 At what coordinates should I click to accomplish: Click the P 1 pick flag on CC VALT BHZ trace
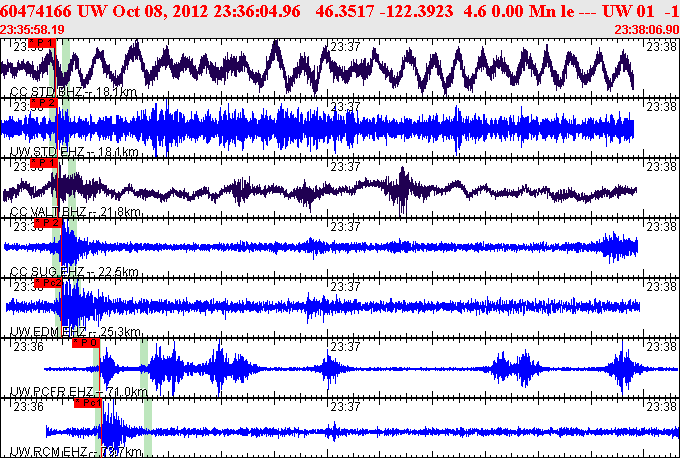pos(44,163)
